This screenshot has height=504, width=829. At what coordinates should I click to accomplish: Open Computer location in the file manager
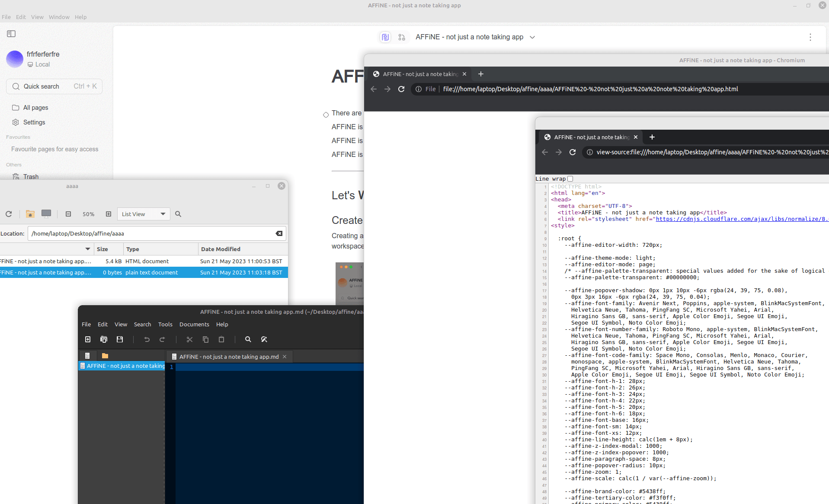[x=46, y=214]
